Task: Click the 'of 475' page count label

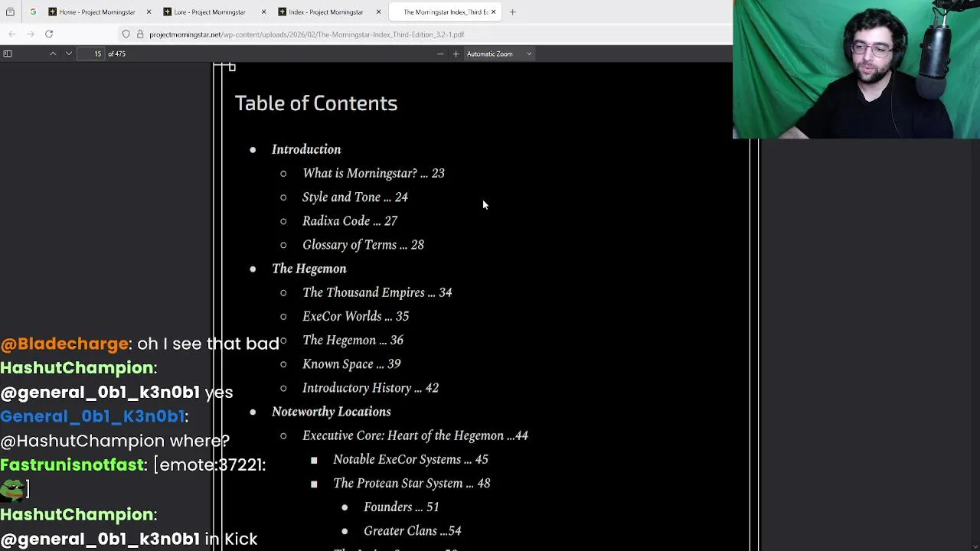Action: 117,54
